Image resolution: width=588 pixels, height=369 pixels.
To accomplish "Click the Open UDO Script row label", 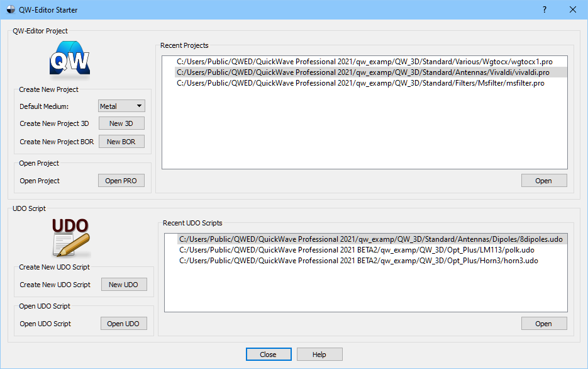I will 45,324.
